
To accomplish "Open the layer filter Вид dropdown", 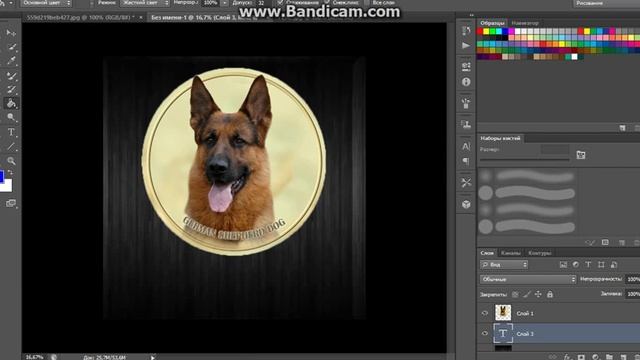I will pyautogui.click(x=504, y=264).
